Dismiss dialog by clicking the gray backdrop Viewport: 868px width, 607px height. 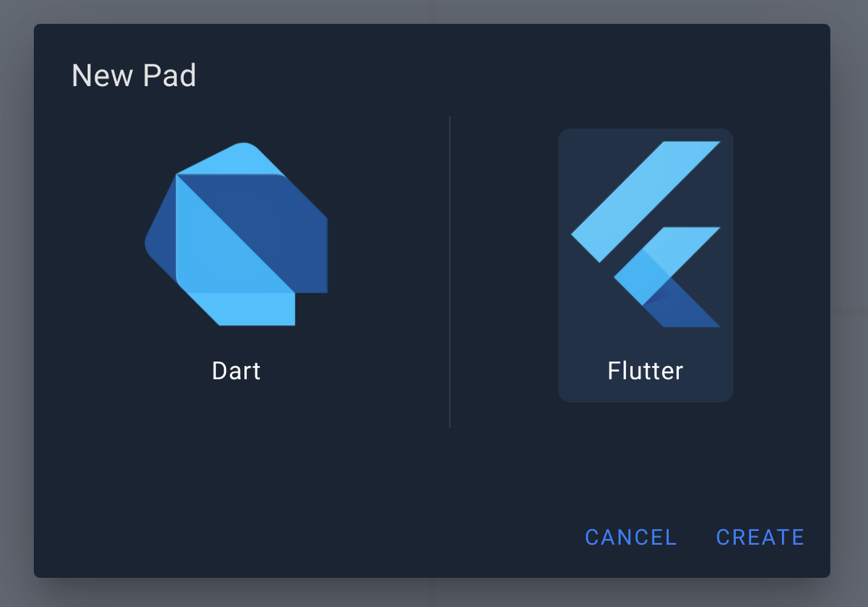point(15,308)
